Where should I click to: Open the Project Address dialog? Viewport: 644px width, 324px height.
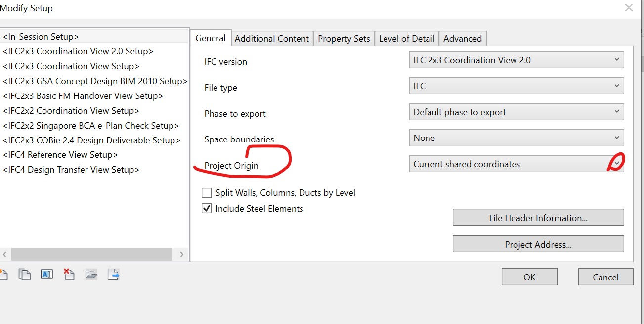(538, 244)
